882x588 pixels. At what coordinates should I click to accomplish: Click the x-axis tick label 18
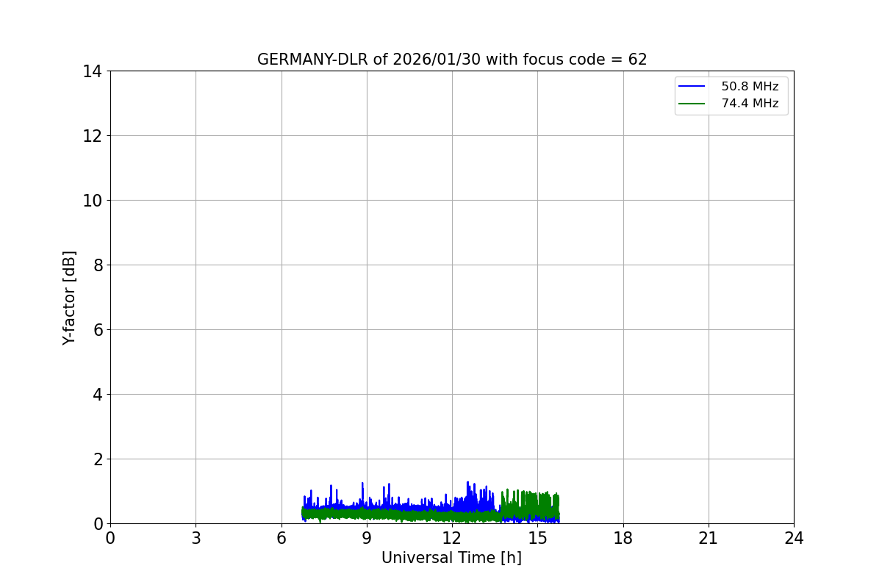coord(623,538)
